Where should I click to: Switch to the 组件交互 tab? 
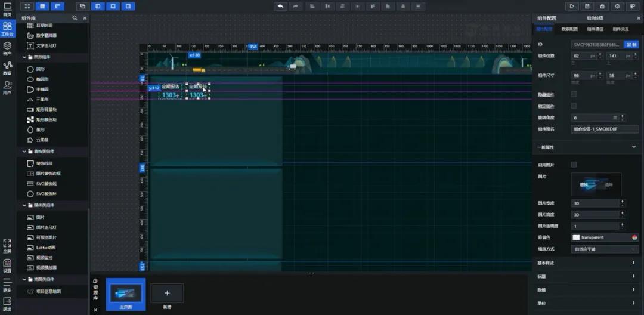pyautogui.click(x=620, y=29)
